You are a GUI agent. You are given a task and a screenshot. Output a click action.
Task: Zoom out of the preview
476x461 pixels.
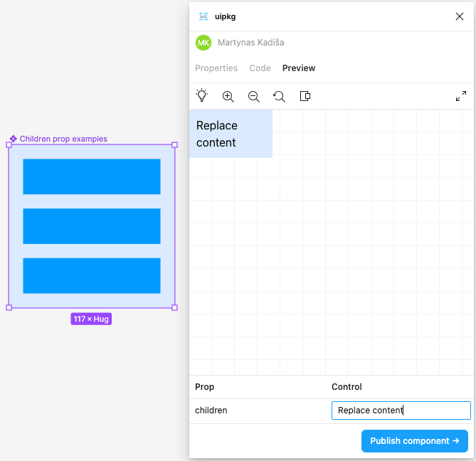click(x=253, y=96)
